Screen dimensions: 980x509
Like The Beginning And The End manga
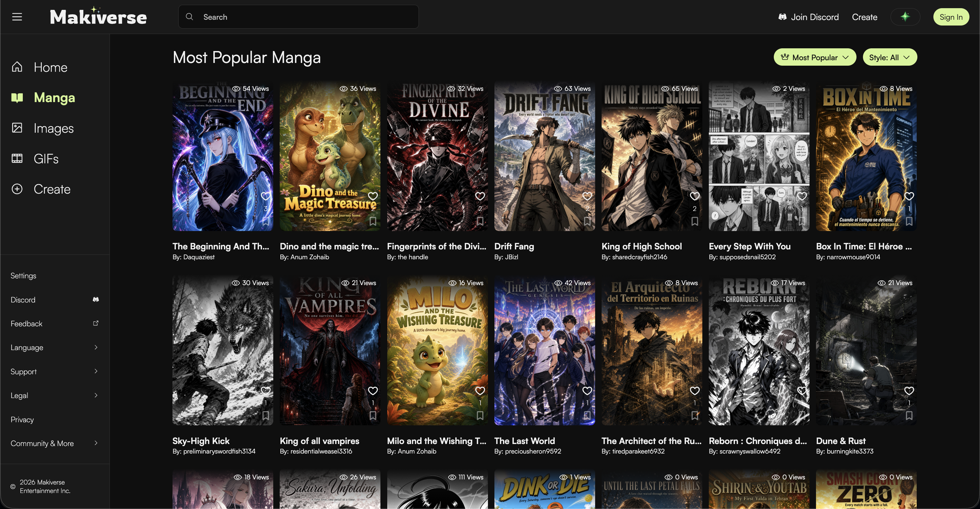pos(265,196)
